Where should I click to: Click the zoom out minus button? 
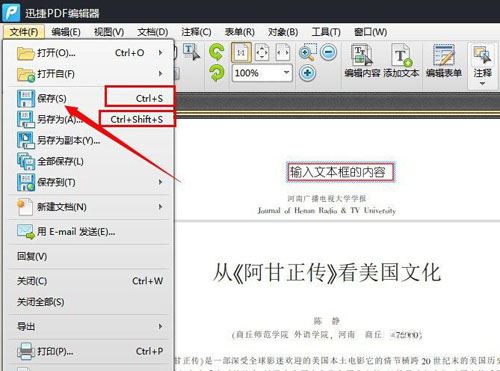coord(329,52)
